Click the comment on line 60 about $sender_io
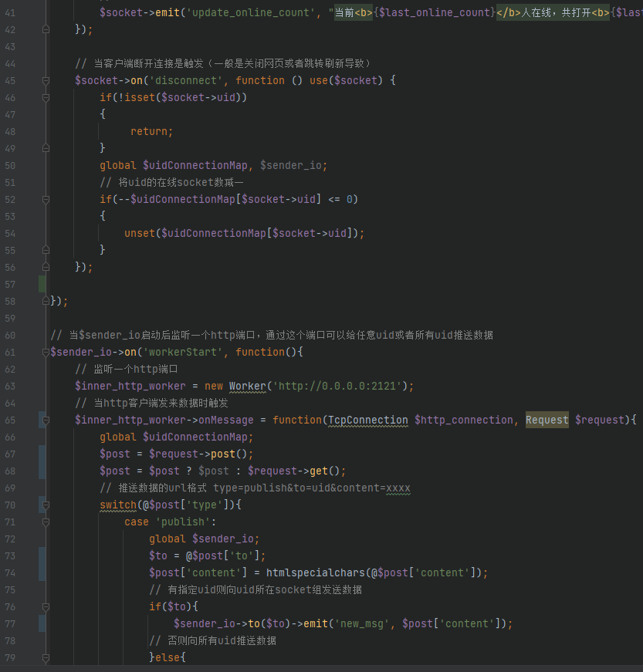643x672 pixels. (272, 335)
